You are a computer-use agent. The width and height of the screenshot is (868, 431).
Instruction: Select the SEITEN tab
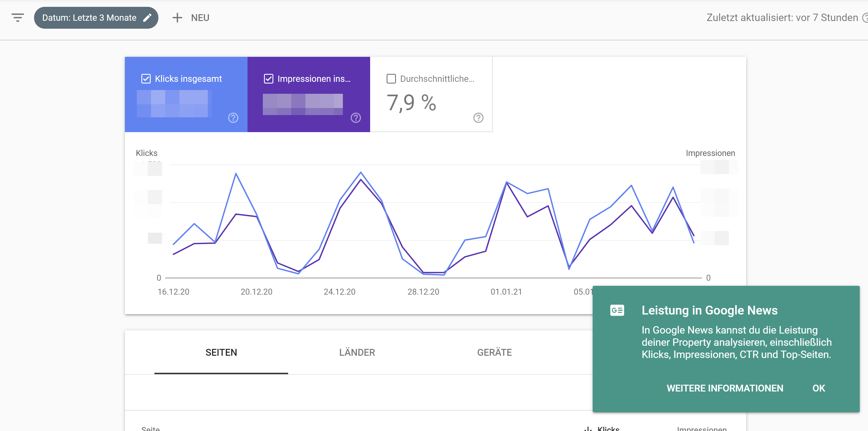coord(221,352)
